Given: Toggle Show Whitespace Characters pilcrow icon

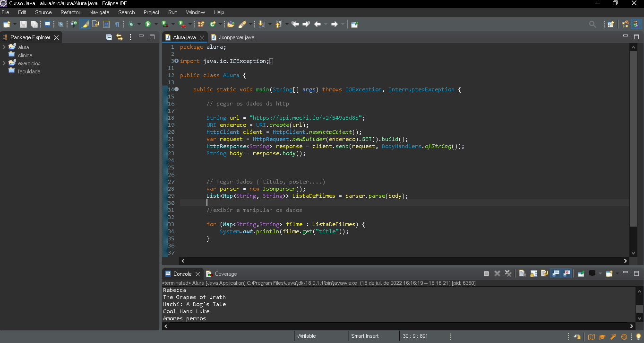Looking at the screenshot, I should point(117,24).
